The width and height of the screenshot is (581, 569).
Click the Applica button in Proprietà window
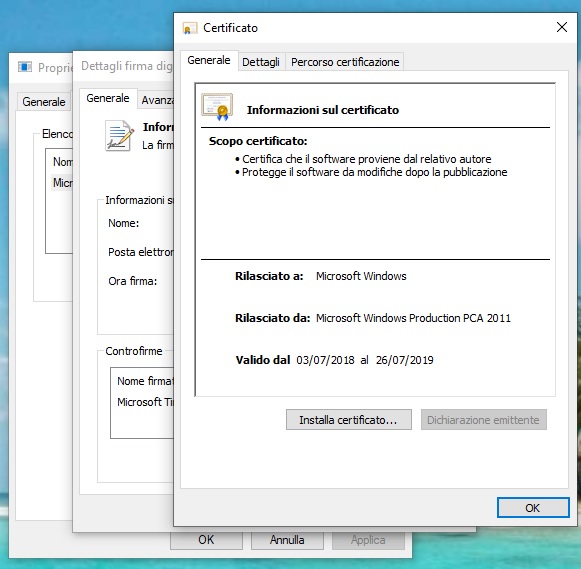coord(368,540)
